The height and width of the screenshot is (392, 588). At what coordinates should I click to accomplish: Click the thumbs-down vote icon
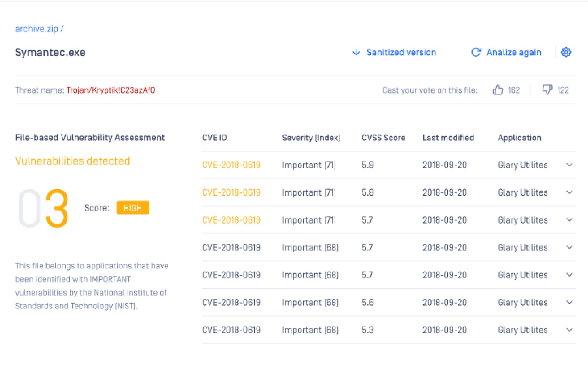pyautogui.click(x=547, y=90)
